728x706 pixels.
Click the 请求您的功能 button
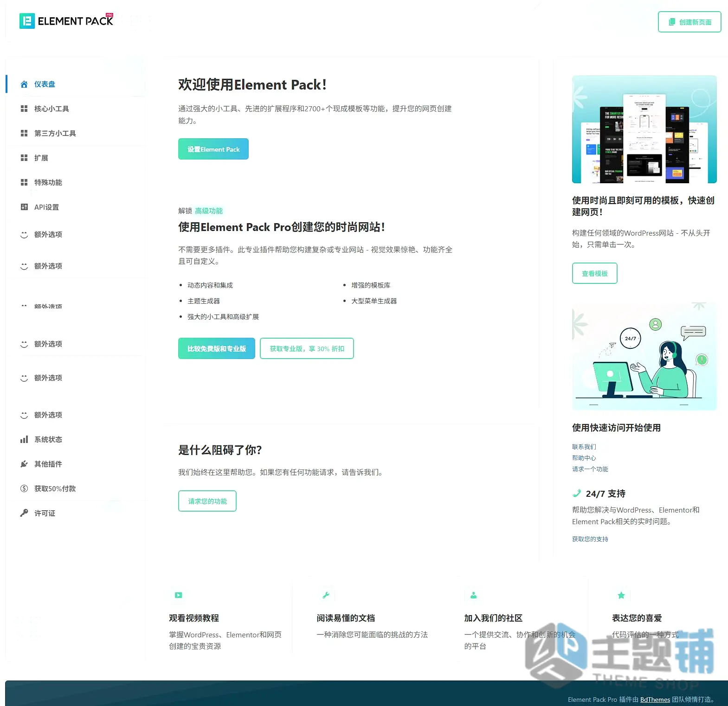(207, 501)
